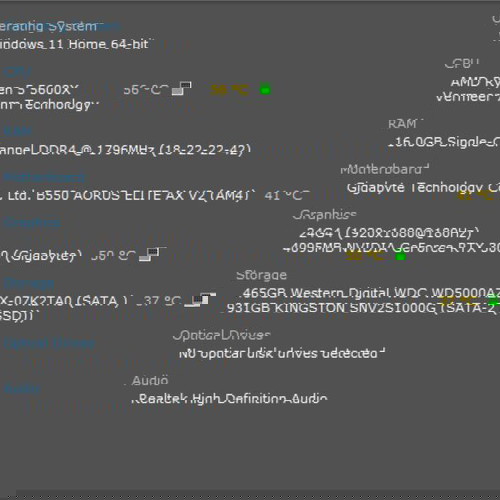Select the Windows 11 Home 64-bit text
Viewport: 500px width, 500px height.
click(x=75, y=44)
